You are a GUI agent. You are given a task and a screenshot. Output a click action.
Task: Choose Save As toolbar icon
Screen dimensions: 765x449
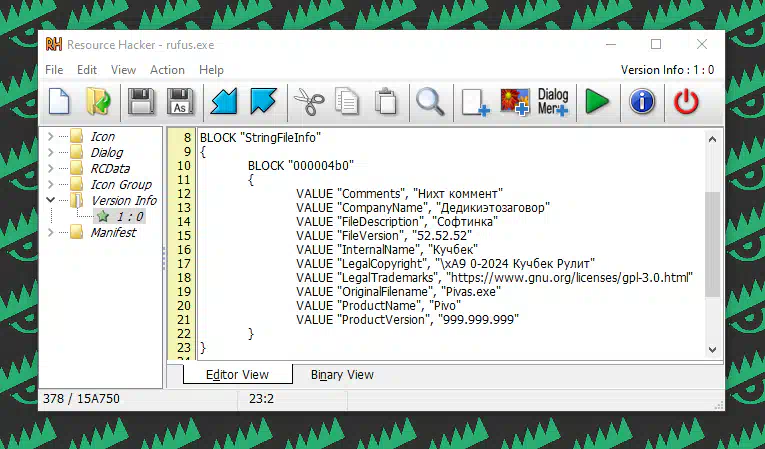(180, 102)
